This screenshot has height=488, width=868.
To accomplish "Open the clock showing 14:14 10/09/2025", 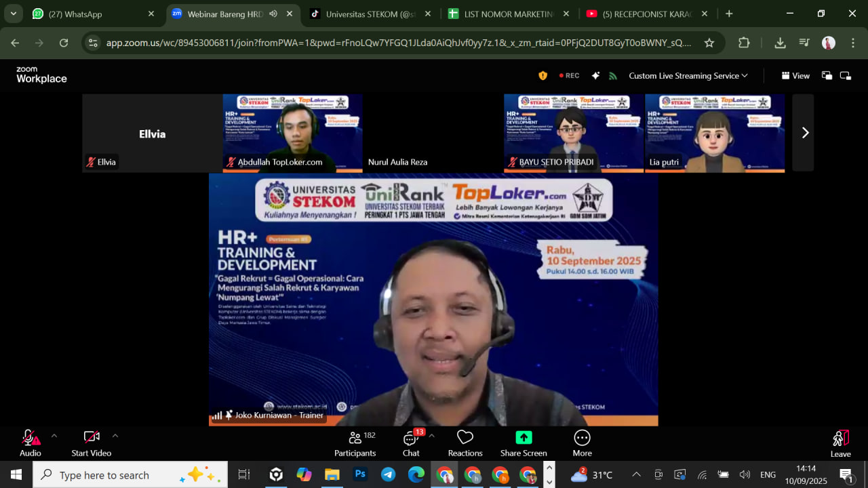I will pos(806,474).
